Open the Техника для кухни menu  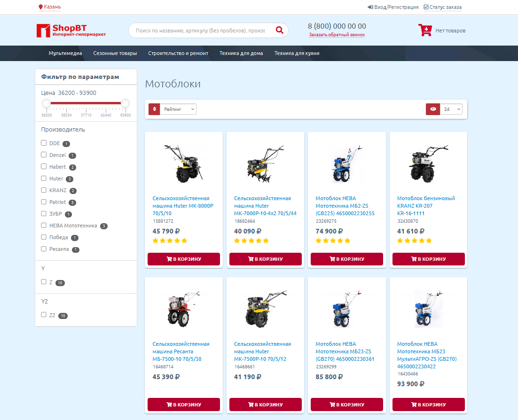click(297, 53)
